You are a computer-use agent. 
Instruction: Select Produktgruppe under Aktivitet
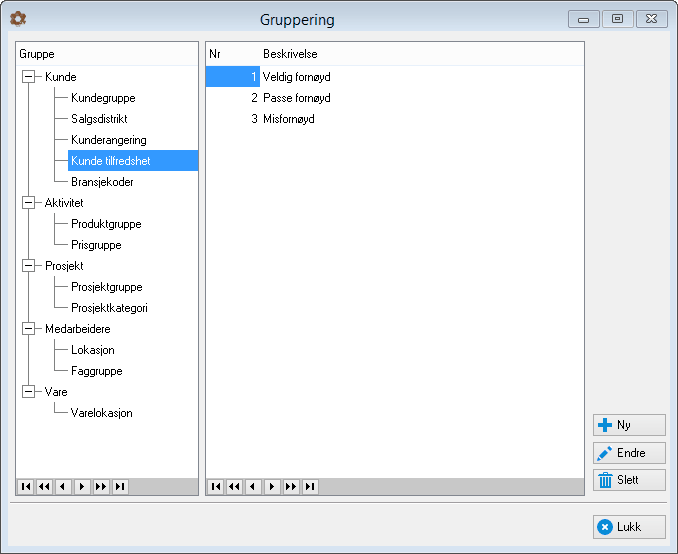pyautogui.click(x=106, y=224)
